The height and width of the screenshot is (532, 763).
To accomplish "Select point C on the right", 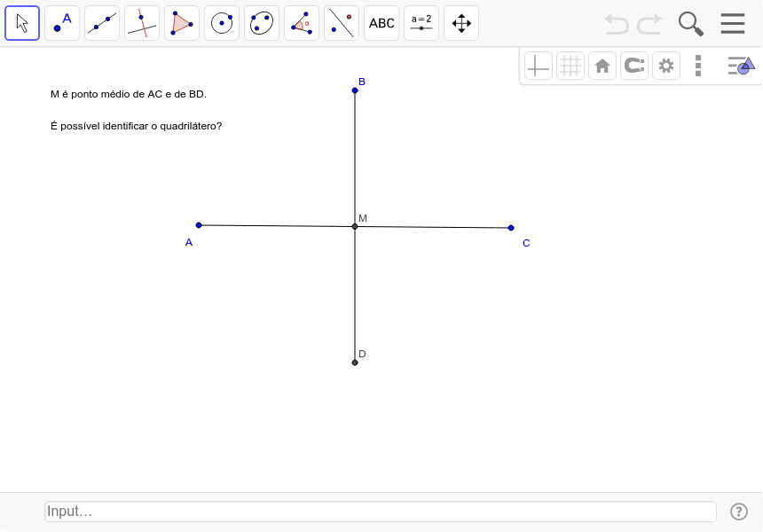I will [511, 228].
